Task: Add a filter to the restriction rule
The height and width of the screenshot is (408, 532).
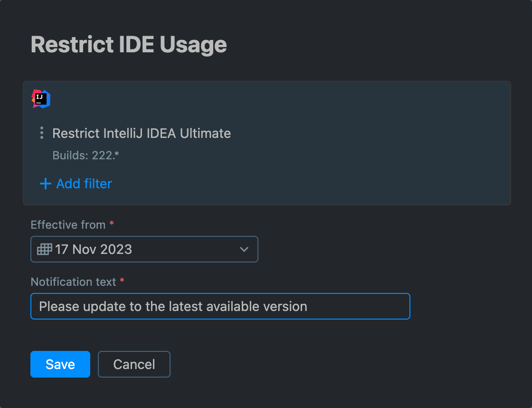Action: pyautogui.click(x=76, y=184)
